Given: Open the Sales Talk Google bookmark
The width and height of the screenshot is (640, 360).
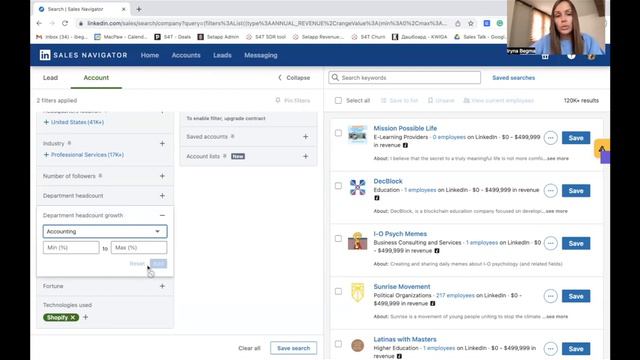Looking at the screenshot, I should (x=479, y=37).
